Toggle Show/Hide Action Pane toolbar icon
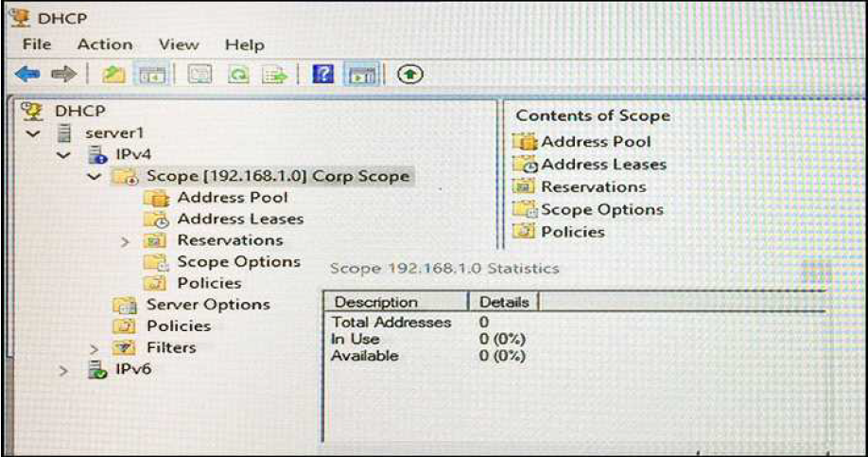This screenshot has height=457, width=868. tap(361, 74)
